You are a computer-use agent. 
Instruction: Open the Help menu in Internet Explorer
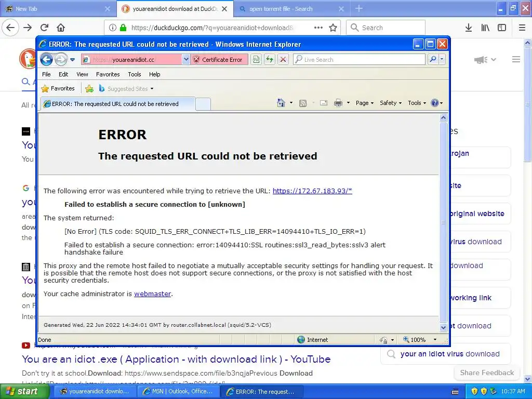(x=155, y=74)
